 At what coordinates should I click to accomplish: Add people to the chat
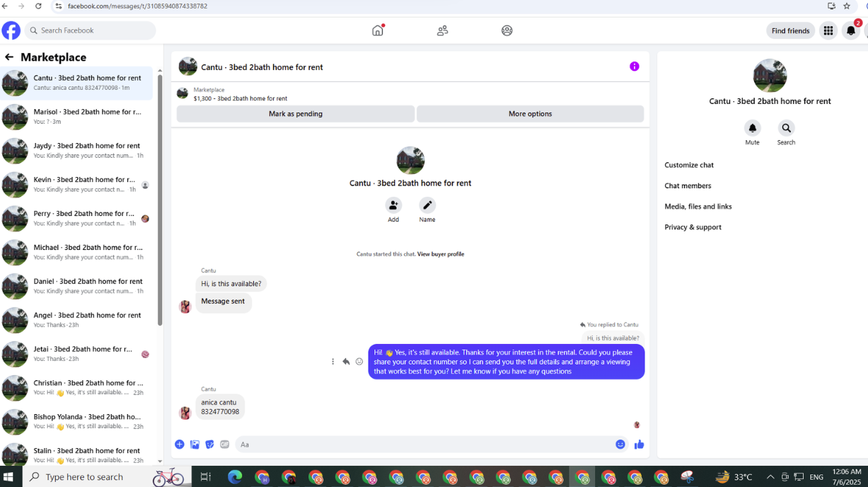pos(393,205)
